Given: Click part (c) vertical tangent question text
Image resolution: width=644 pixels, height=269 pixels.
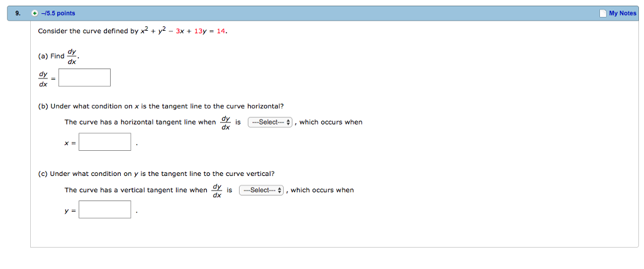Looking at the screenshot, I should 156,173.
